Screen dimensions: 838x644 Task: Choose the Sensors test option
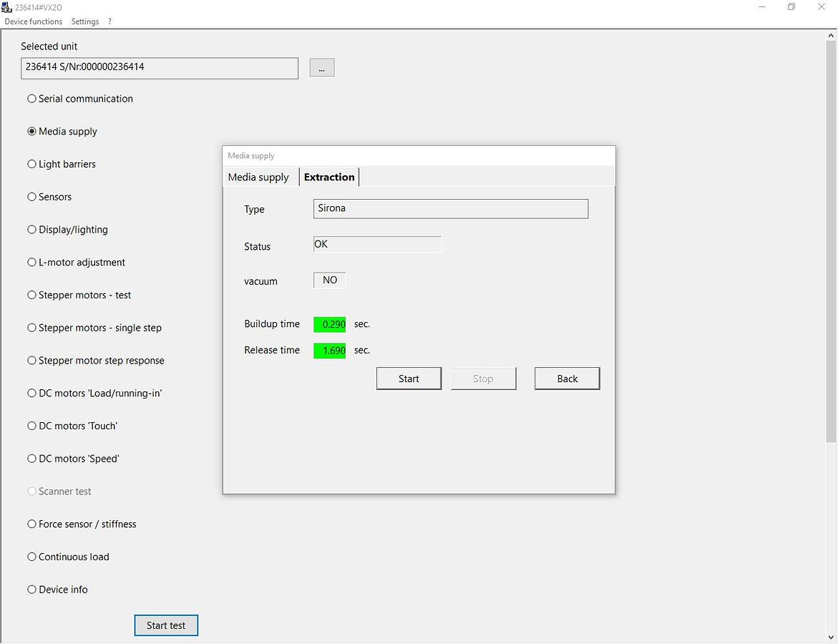[x=32, y=197]
